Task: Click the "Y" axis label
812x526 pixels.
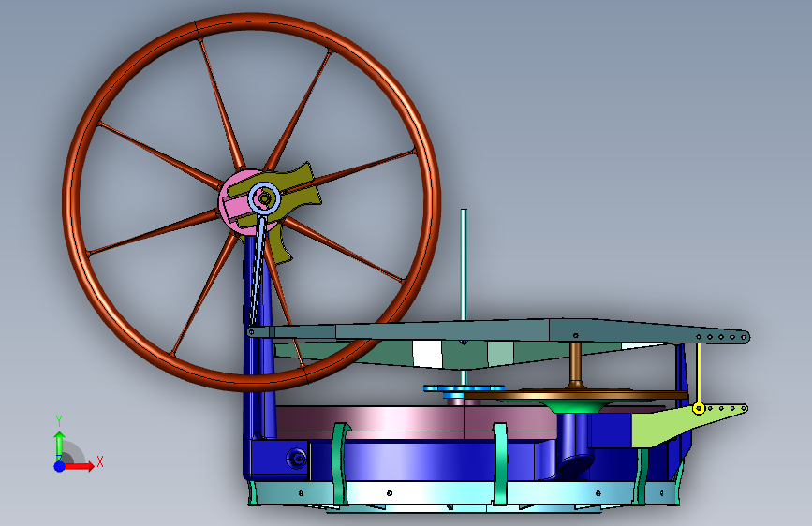Action: (58, 421)
